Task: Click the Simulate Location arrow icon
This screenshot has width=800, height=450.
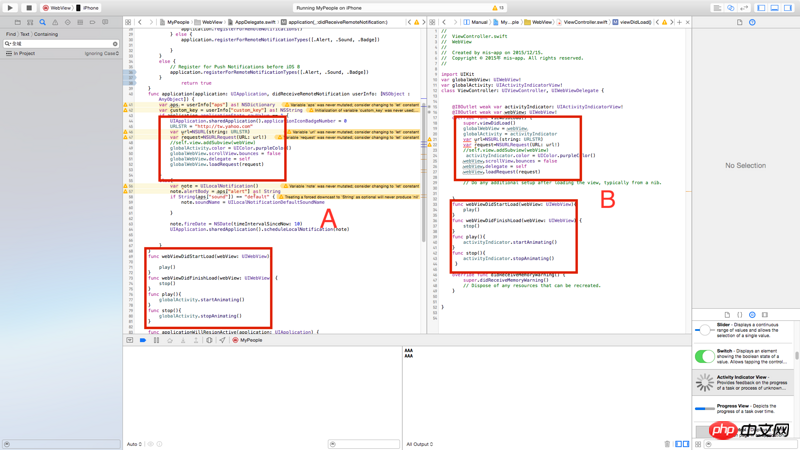Action: tap(222, 340)
